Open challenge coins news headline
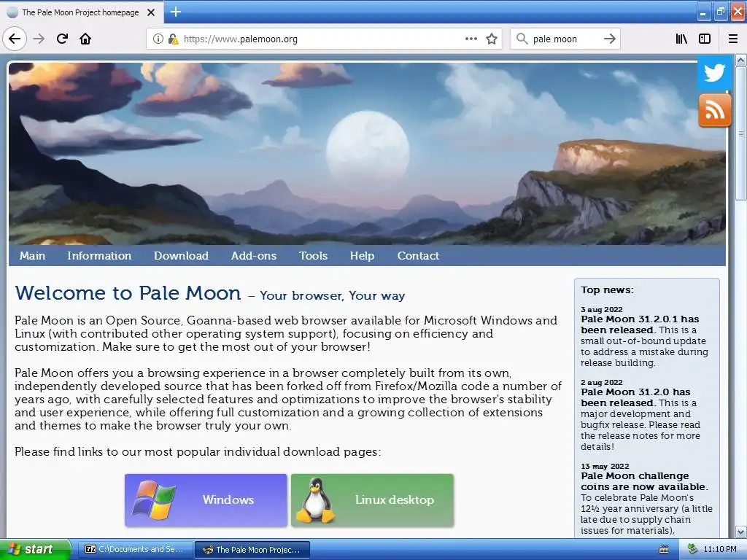The width and height of the screenshot is (747, 560). coord(644,481)
